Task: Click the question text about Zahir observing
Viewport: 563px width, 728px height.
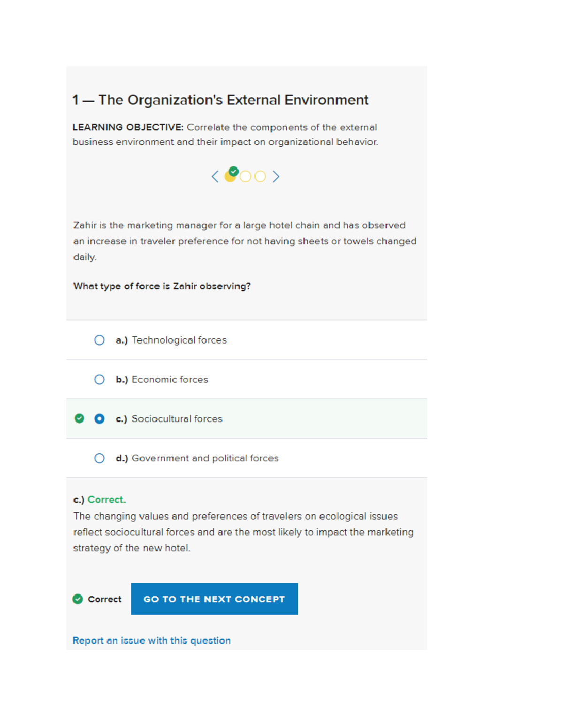Action: click(x=162, y=286)
